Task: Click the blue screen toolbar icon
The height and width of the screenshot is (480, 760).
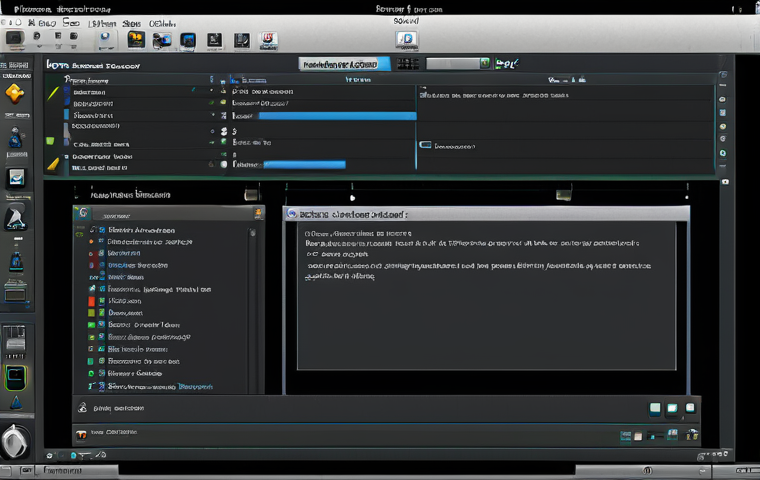Action: pyautogui.click(x=188, y=41)
